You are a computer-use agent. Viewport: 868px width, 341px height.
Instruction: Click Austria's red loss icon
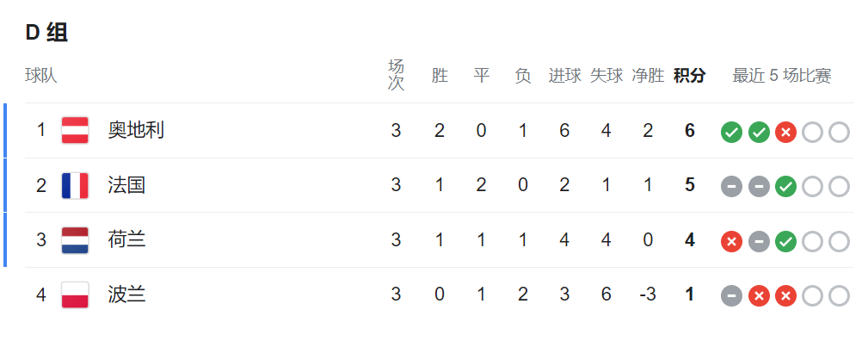(x=785, y=133)
